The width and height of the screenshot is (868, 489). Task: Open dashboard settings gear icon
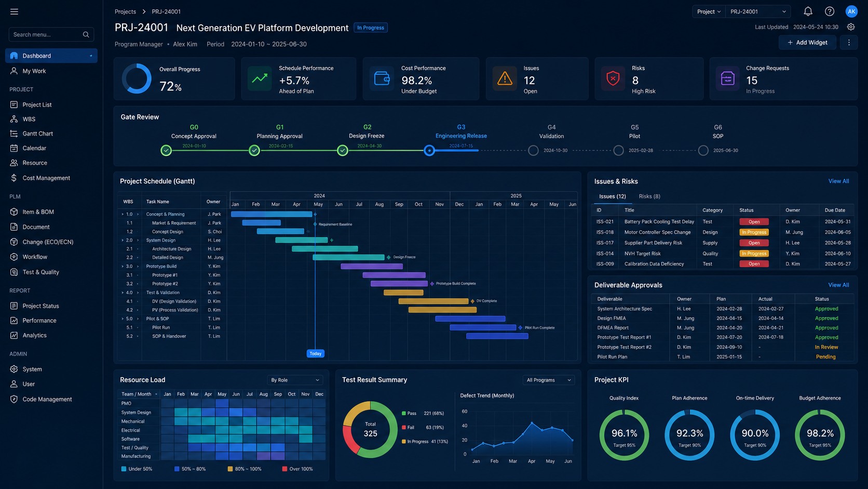(850, 27)
